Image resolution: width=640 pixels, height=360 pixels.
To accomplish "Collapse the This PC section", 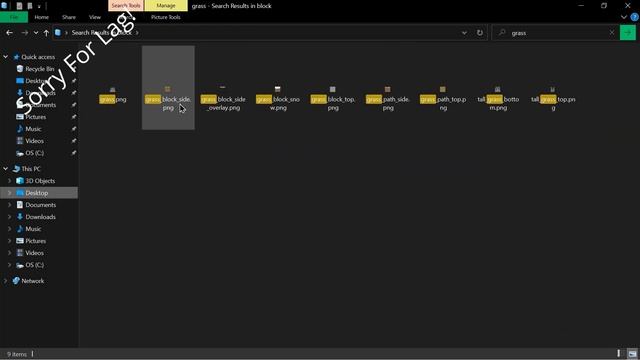I will [5, 169].
